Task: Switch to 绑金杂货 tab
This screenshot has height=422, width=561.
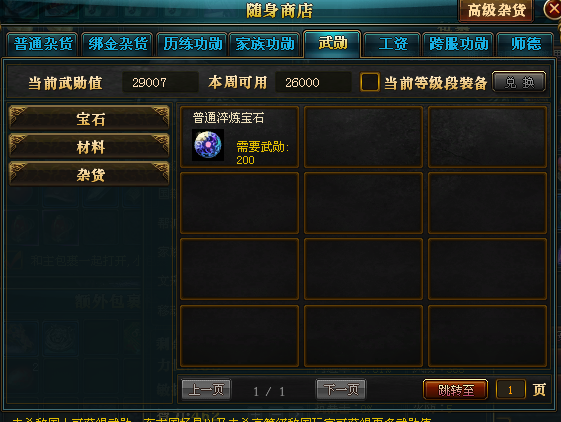Action: (x=117, y=44)
